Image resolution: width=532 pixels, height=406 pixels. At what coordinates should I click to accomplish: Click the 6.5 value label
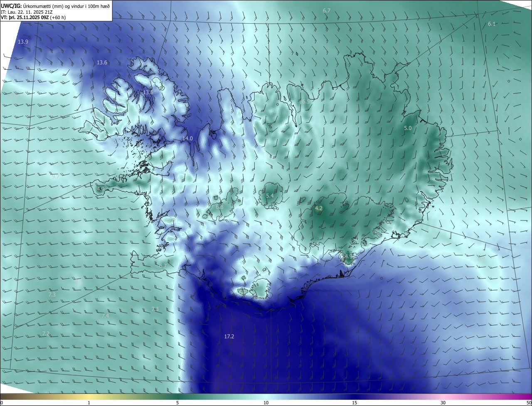tap(306, 101)
